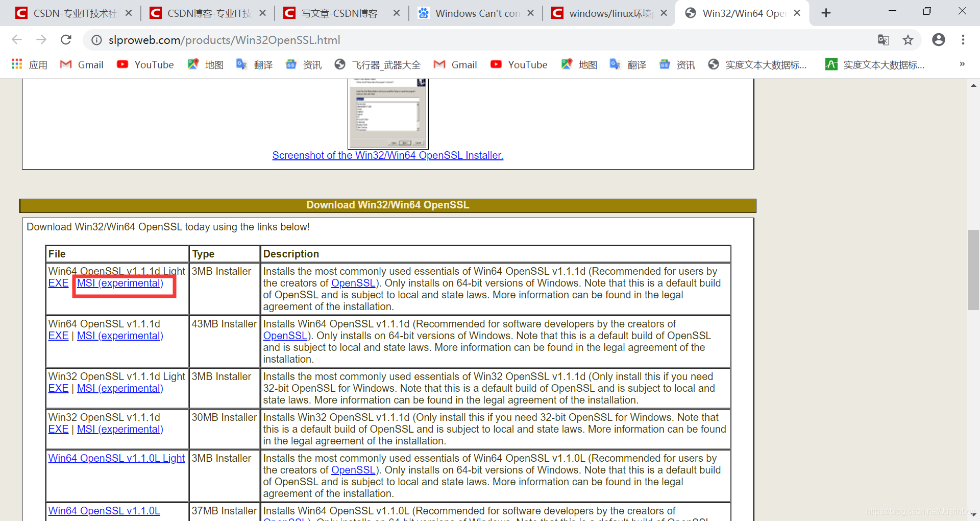
Task: Click the page vertical scrollbar thumb
Action: click(x=973, y=270)
